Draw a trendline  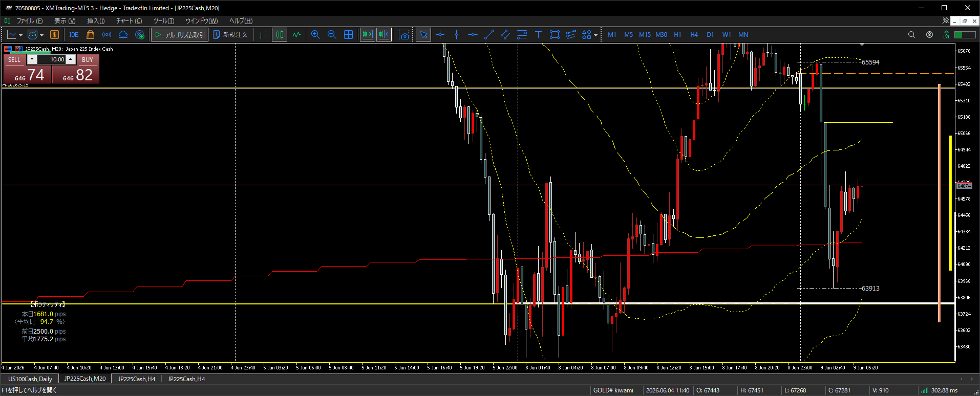[x=489, y=35]
